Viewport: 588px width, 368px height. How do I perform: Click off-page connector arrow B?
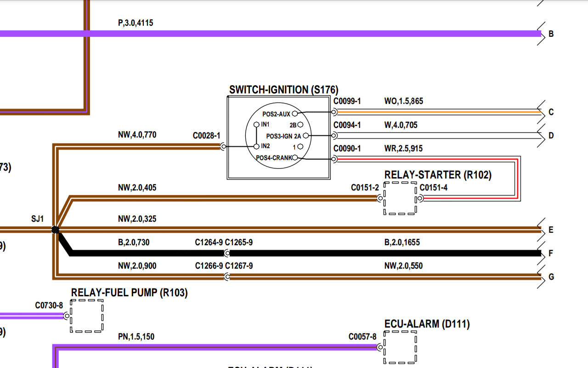(542, 34)
